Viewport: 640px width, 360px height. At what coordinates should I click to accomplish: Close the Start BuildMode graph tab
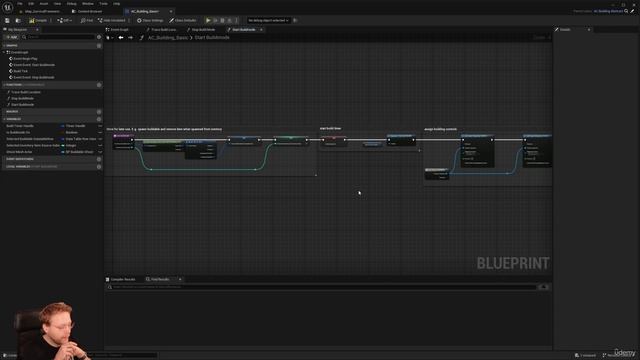tap(261, 30)
